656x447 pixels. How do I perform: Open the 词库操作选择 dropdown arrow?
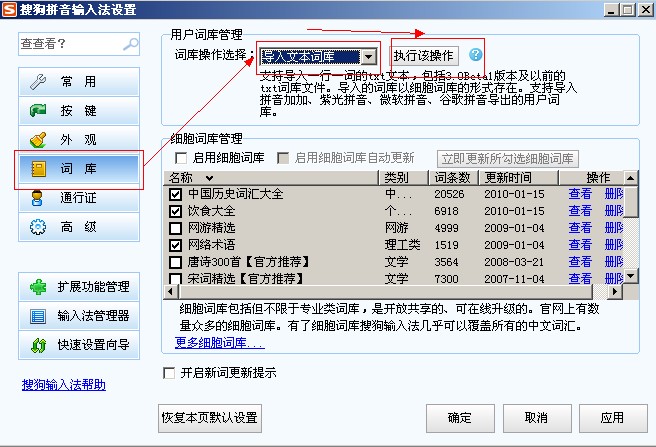point(369,57)
